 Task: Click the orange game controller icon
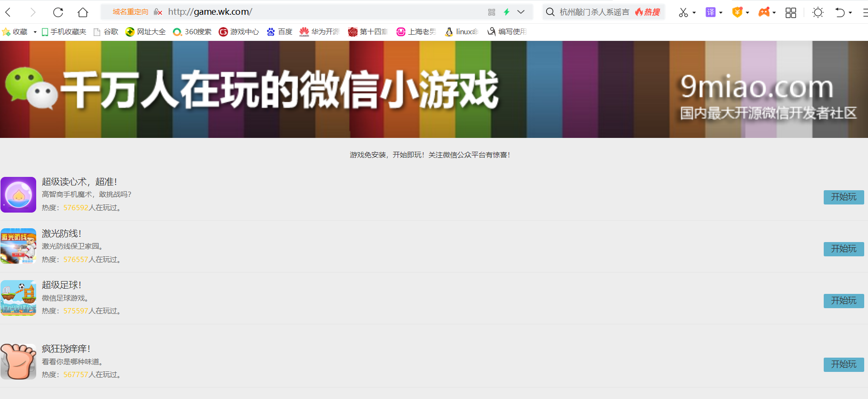[x=764, y=12]
